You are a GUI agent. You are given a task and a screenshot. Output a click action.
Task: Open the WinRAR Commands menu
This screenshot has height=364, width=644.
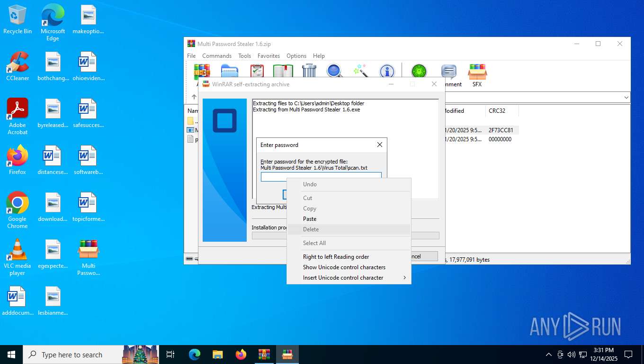217,56
